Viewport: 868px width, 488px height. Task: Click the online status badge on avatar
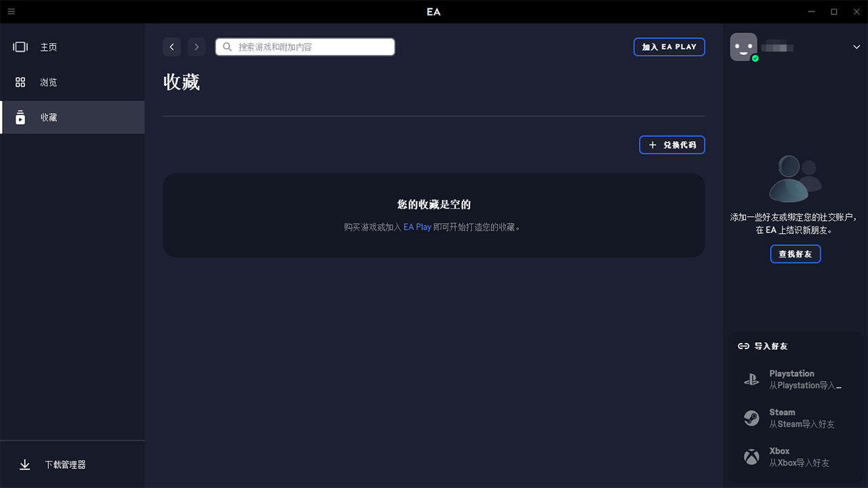click(x=755, y=58)
